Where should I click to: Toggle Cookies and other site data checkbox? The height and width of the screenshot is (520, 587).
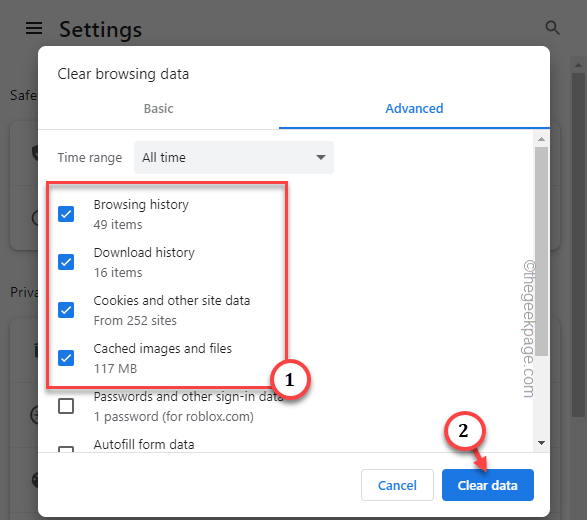point(66,310)
